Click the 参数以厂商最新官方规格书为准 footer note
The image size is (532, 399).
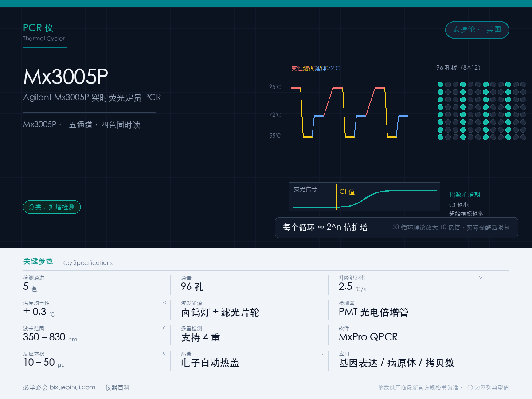click(418, 387)
